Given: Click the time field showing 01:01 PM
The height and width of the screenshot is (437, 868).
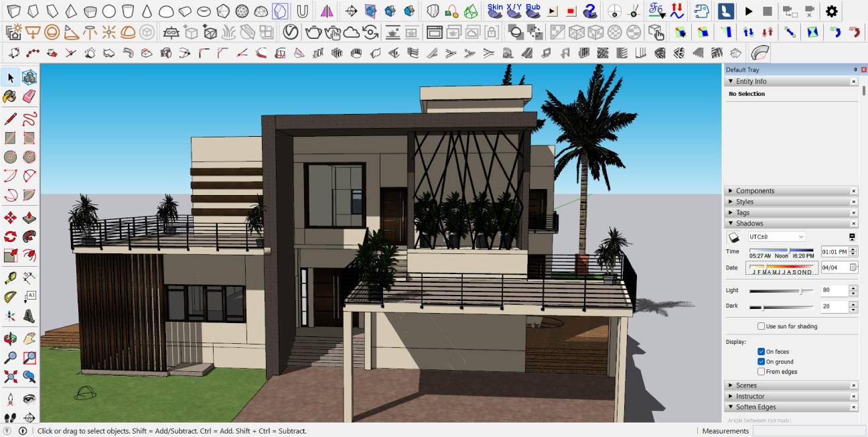Looking at the screenshot, I should coord(835,252).
